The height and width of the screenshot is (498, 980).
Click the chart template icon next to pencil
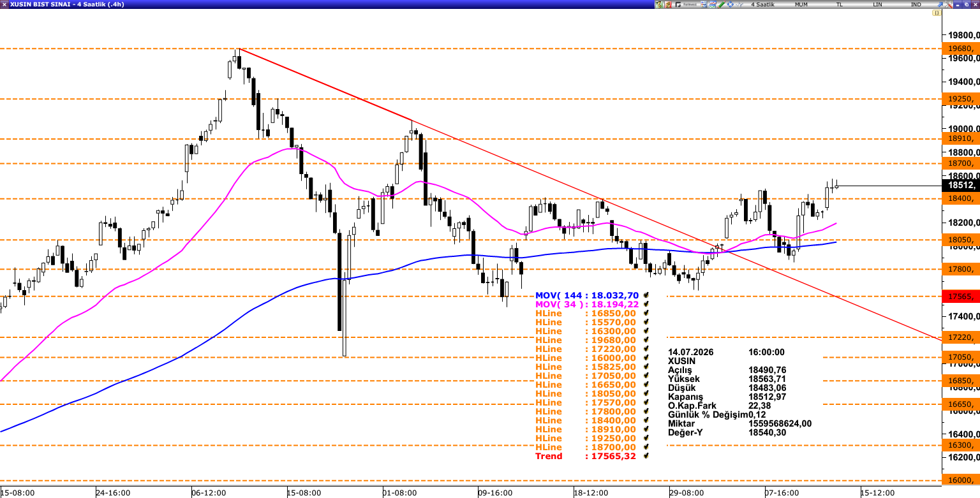(x=713, y=4)
